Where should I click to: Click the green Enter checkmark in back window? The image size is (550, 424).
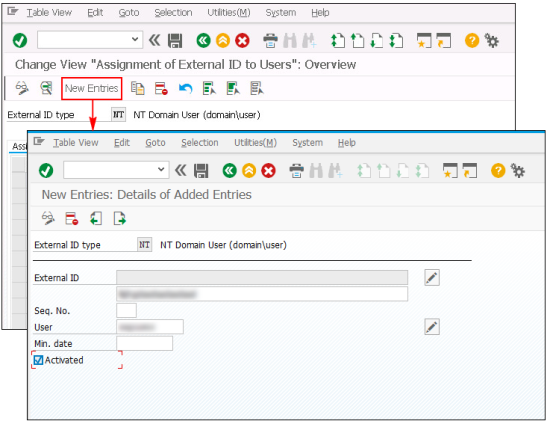[x=20, y=40]
